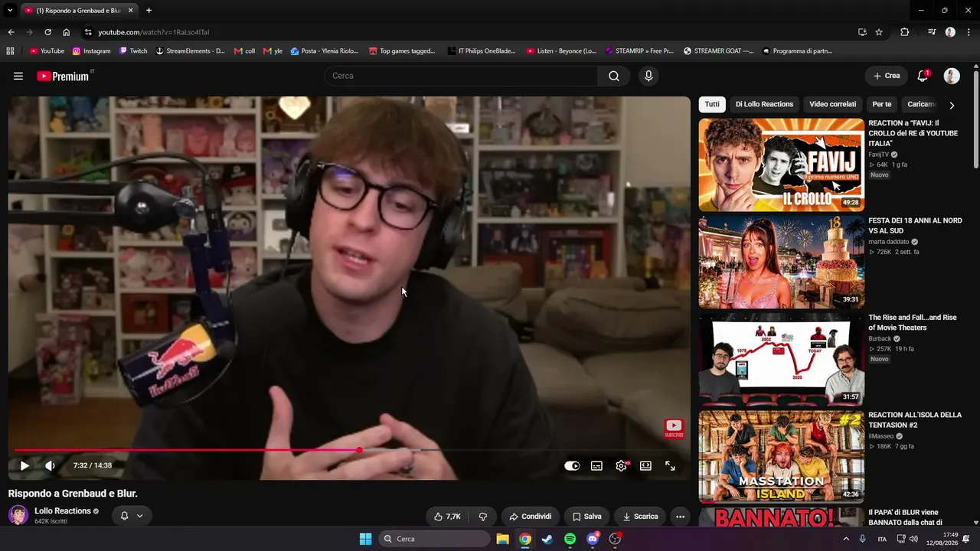980x551 pixels.
Task: Select the Di Lollo Reactions chip
Action: pyautogui.click(x=764, y=104)
